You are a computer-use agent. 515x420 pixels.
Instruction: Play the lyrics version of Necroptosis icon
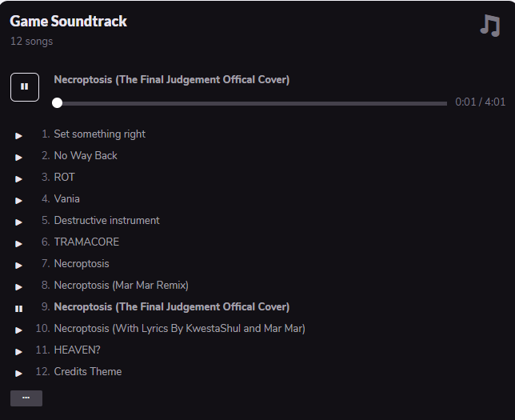click(18, 330)
